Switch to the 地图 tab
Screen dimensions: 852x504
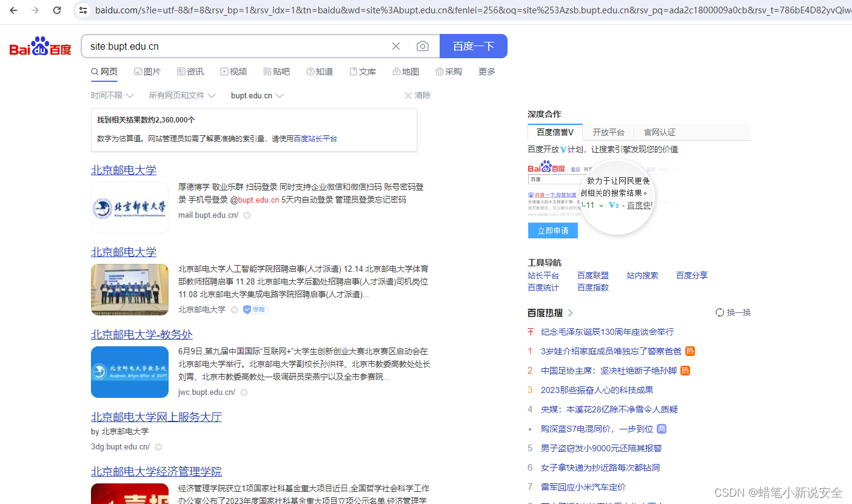[406, 72]
